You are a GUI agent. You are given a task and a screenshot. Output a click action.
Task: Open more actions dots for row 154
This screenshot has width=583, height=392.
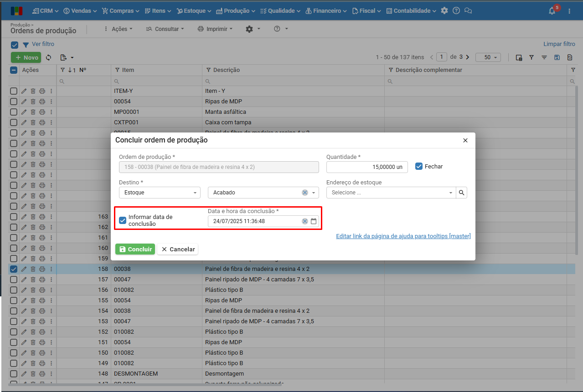(x=51, y=311)
